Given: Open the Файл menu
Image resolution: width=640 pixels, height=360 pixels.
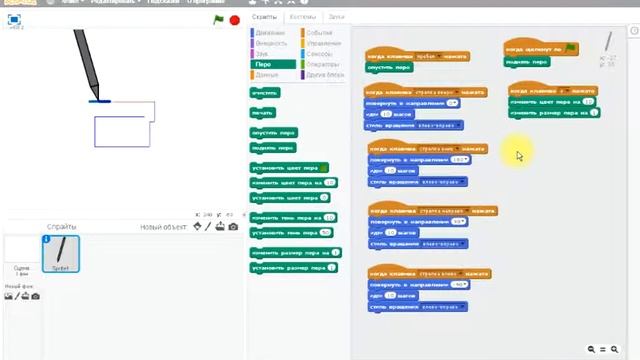Looking at the screenshot, I should point(73,2).
